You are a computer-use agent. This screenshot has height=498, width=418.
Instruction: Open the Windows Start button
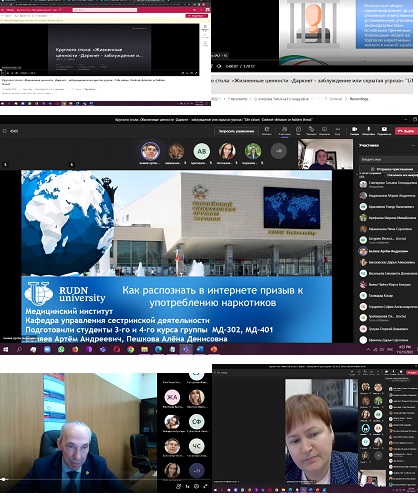(x=5, y=349)
